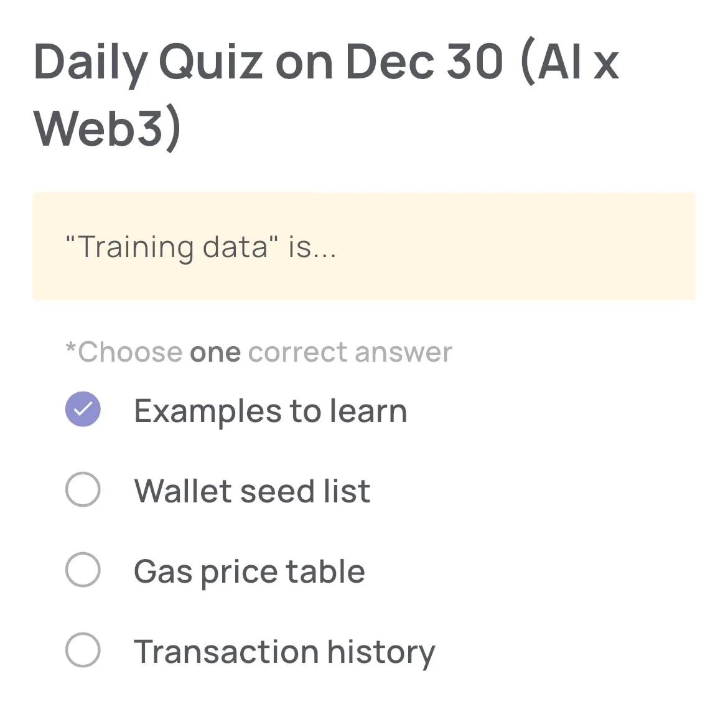This screenshot has width=728, height=719.
Task: Click the 'Wallet seed list' answer text
Action: pos(251,491)
